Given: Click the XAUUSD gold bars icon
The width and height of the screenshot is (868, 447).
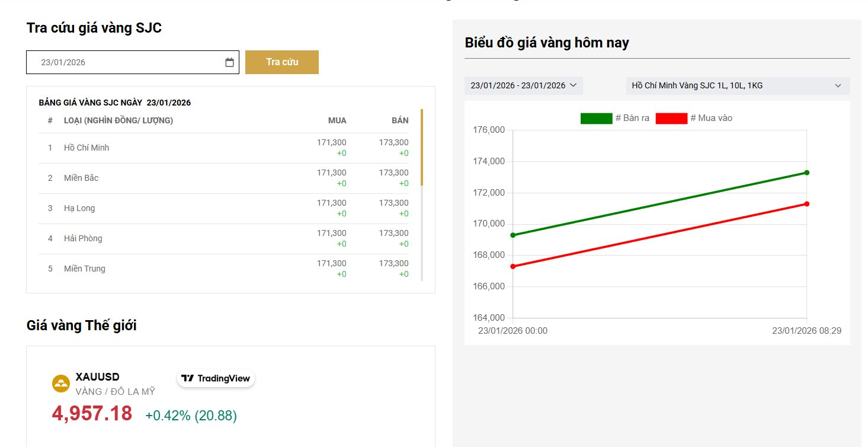Looking at the screenshot, I should tap(61, 384).
